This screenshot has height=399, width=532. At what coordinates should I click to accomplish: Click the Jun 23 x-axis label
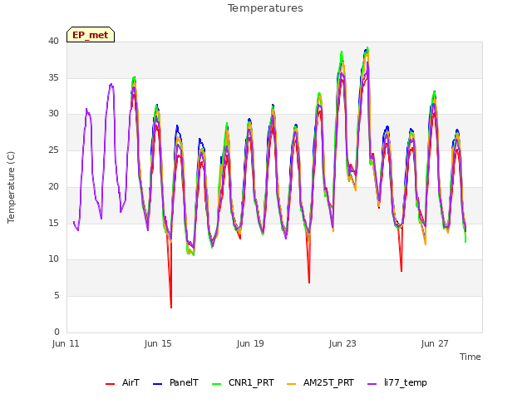pos(342,343)
